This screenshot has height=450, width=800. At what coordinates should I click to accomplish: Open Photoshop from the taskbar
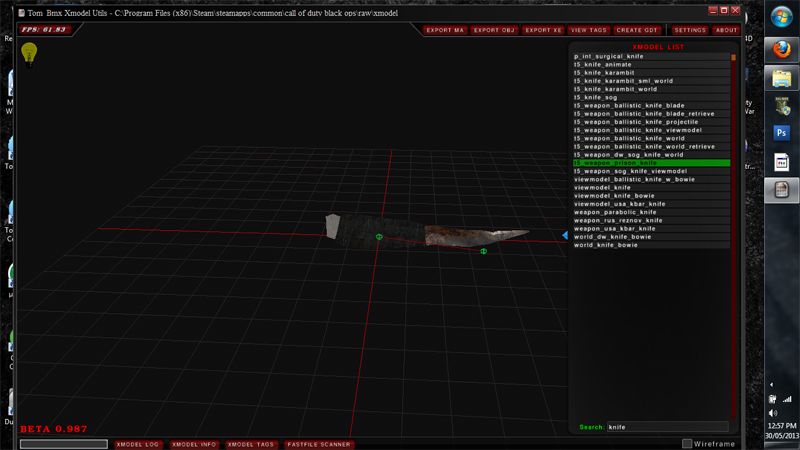(x=781, y=133)
